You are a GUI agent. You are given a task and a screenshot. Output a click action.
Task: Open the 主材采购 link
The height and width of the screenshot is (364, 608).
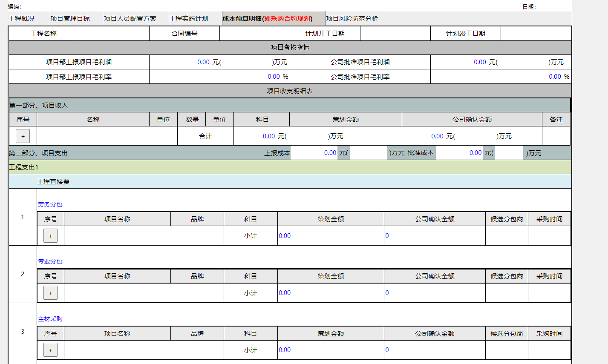(x=50, y=319)
